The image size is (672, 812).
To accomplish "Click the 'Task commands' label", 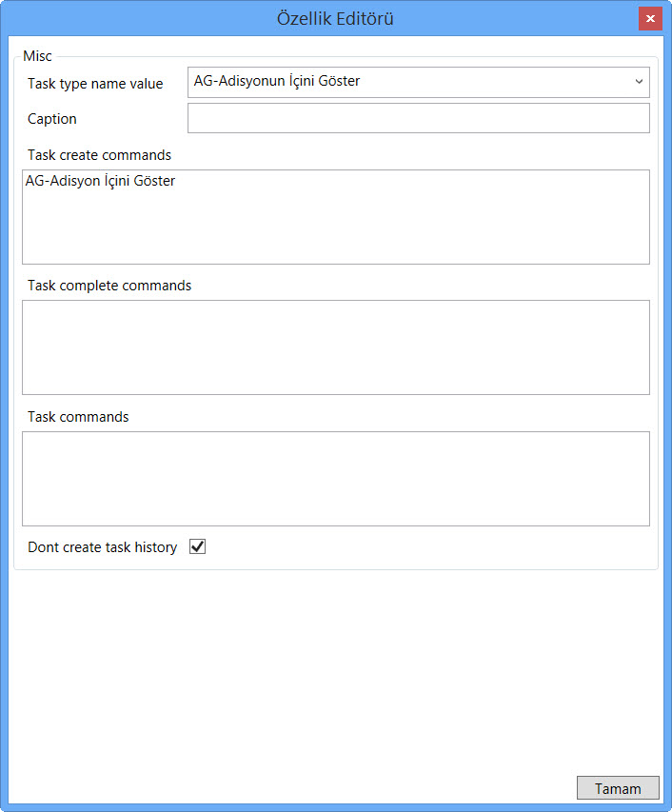I will (78, 417).
